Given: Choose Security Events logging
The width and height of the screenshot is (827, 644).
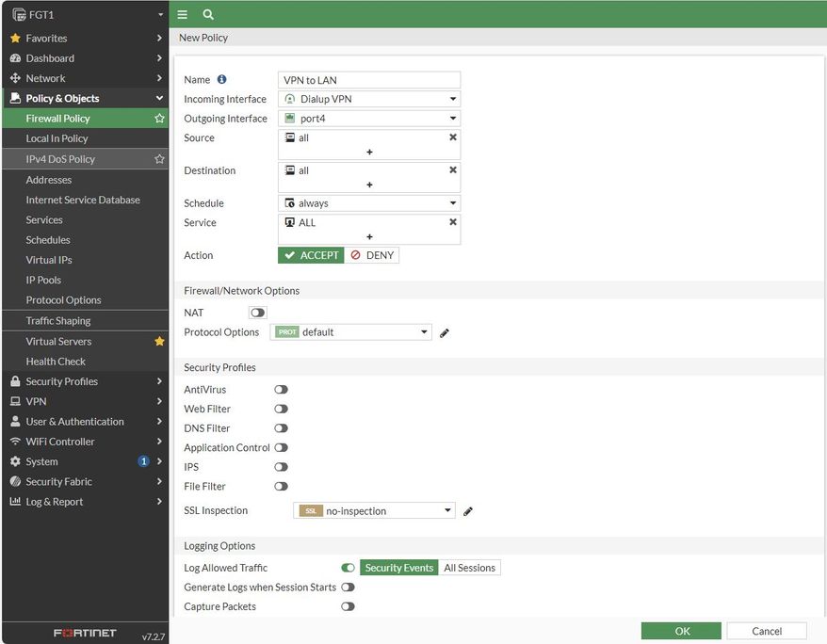Looking at the screenshot, I should [x=399, y=568].
